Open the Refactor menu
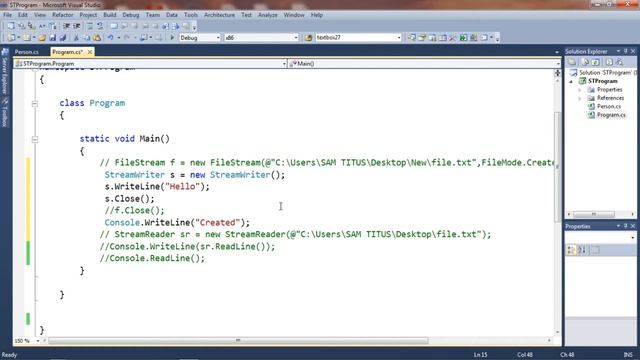This screenshot has width=640, height=360. [62, 15]
